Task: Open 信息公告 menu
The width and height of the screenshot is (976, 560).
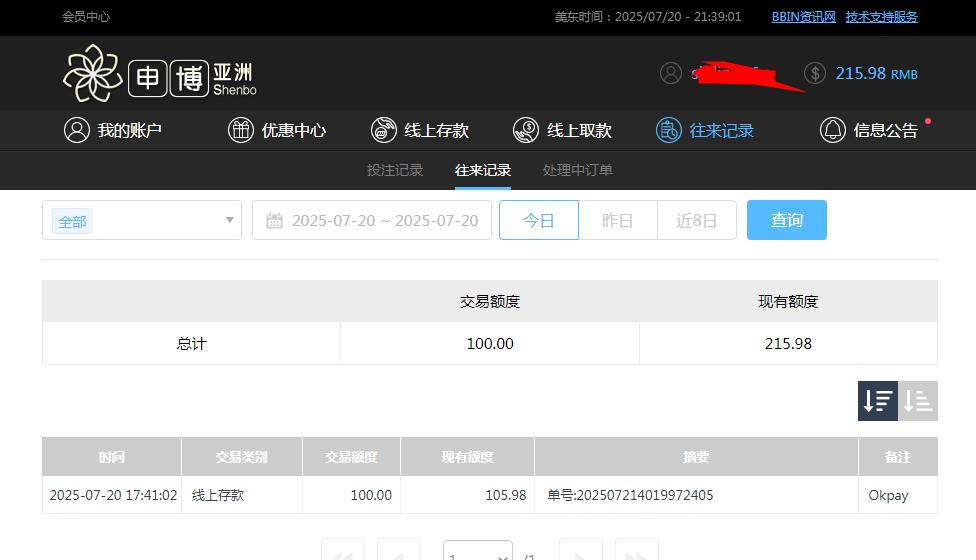Action: point(869,130)
